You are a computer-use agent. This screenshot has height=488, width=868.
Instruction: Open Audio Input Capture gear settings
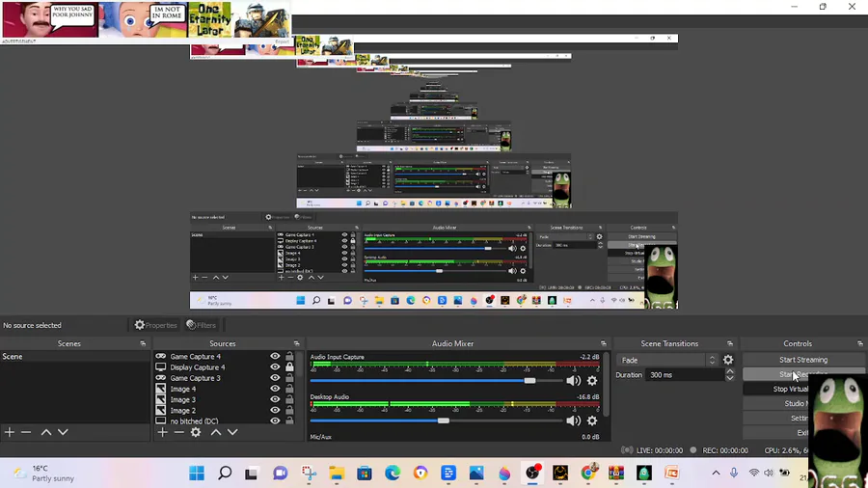[592, 381]
